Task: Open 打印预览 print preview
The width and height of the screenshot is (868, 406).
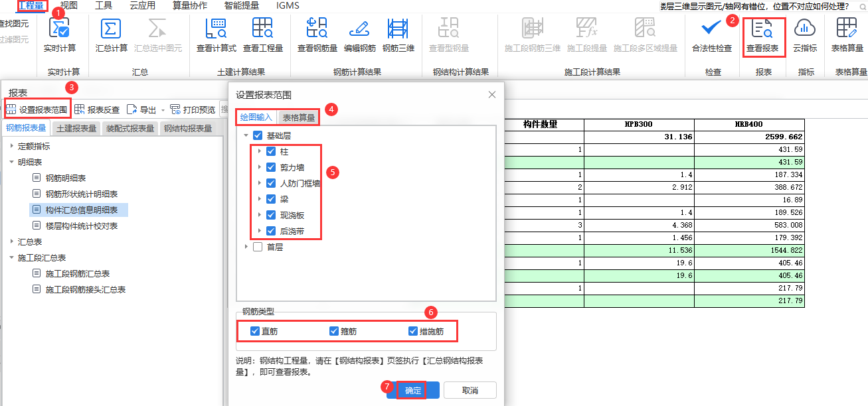Action: 193,109
